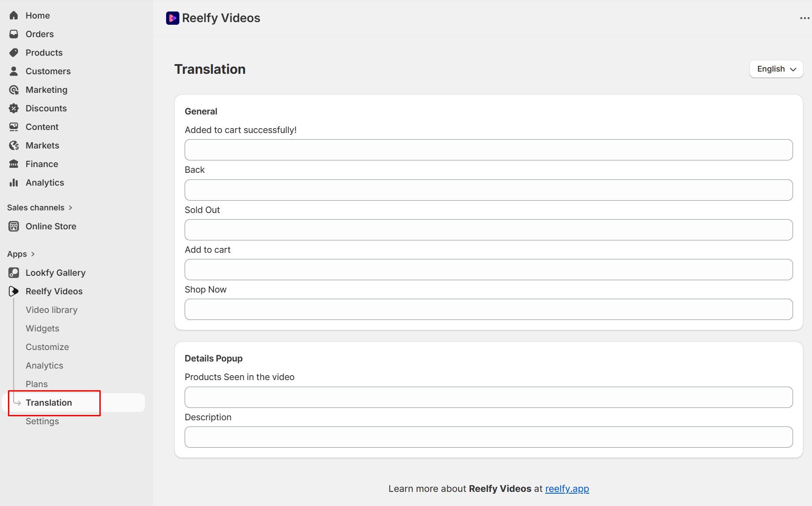812x506 pixels.
Task: Focus the Sold Out text field
Action: pyautogui.click(x=488, y=230)
